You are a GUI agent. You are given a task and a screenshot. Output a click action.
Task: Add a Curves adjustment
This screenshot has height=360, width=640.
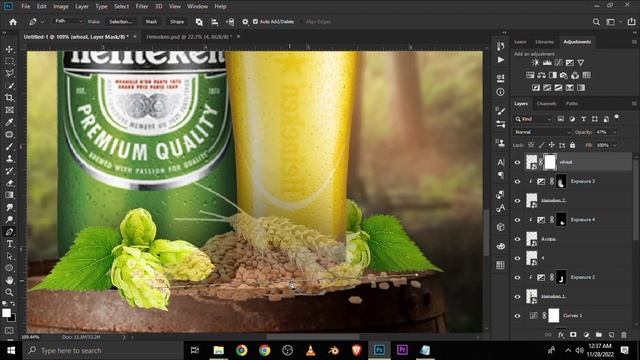click(558, 62)
